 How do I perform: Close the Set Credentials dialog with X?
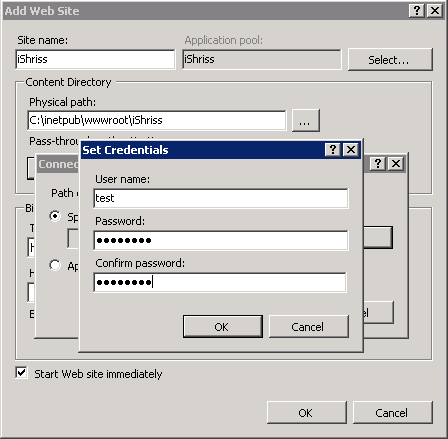pyautogui.click(x=351, y=150)
